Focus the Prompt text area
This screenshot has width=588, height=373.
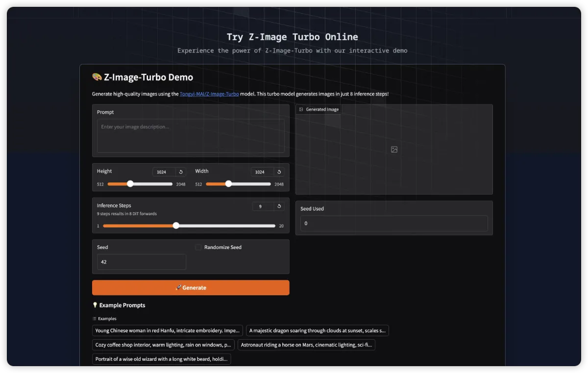tap(191, 136)
